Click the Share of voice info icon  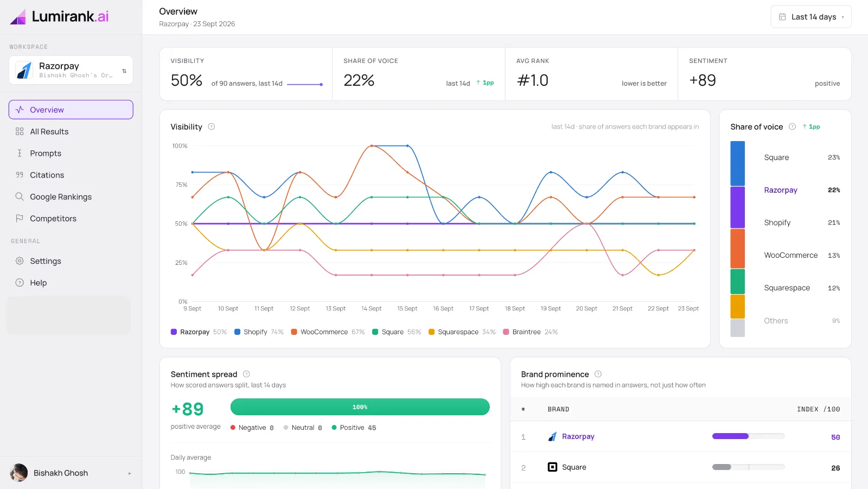792,126
